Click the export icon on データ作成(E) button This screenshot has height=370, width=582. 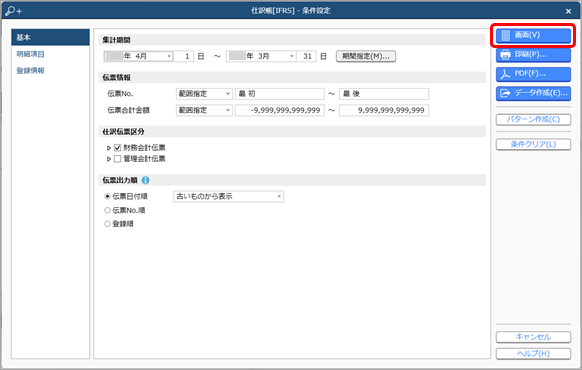pos(505,93)
